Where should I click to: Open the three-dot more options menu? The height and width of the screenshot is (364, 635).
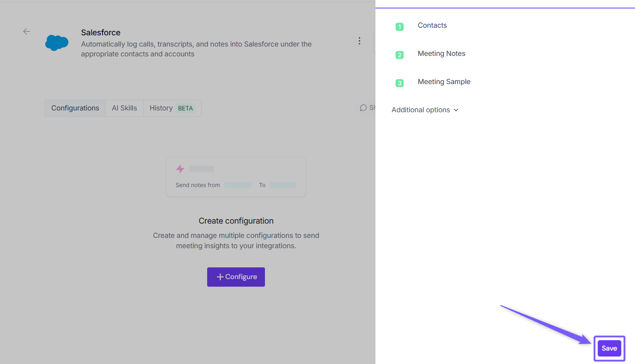pos(359,41)
